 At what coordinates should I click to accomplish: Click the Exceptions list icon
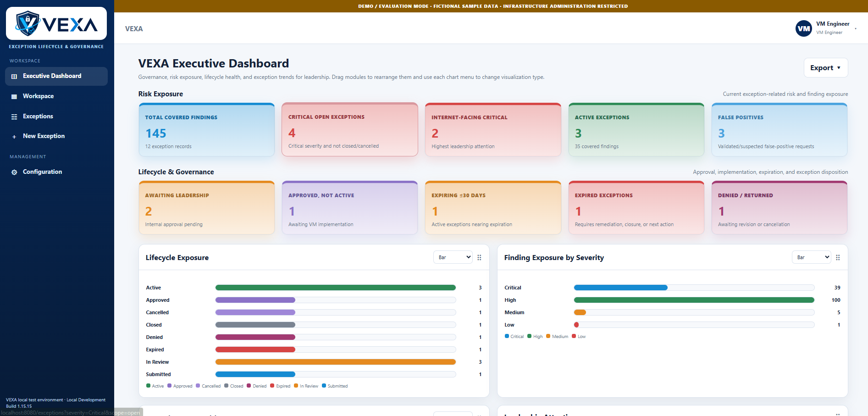[x=14, y=116]
